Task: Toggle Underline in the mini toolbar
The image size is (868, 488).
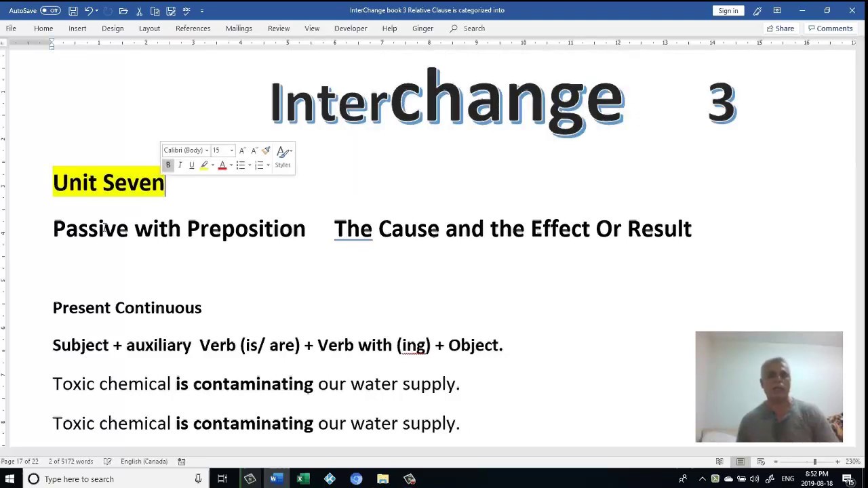Action: pos(191,165)
